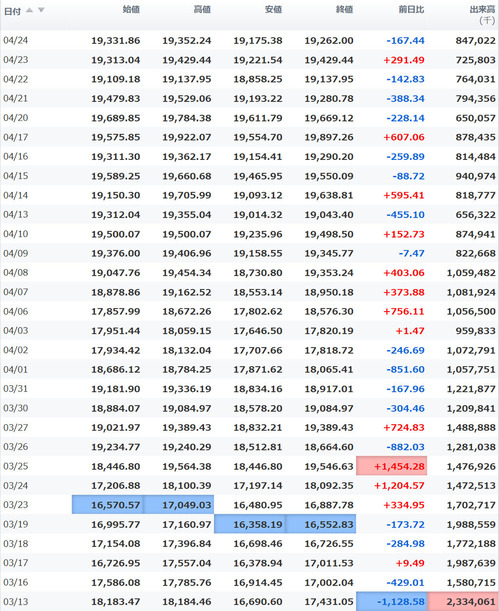Select the closing value 19,262.00
This screenshot has width=499, height=611.
coord(329,41)
